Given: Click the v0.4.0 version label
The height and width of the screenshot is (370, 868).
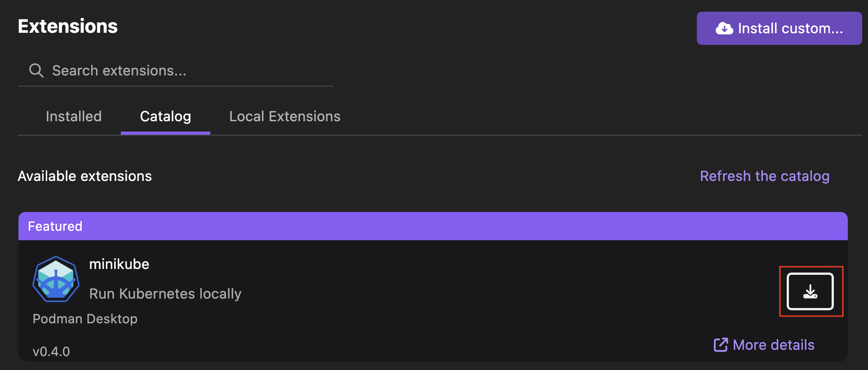Looking at the screenshot, I should 52,351.
